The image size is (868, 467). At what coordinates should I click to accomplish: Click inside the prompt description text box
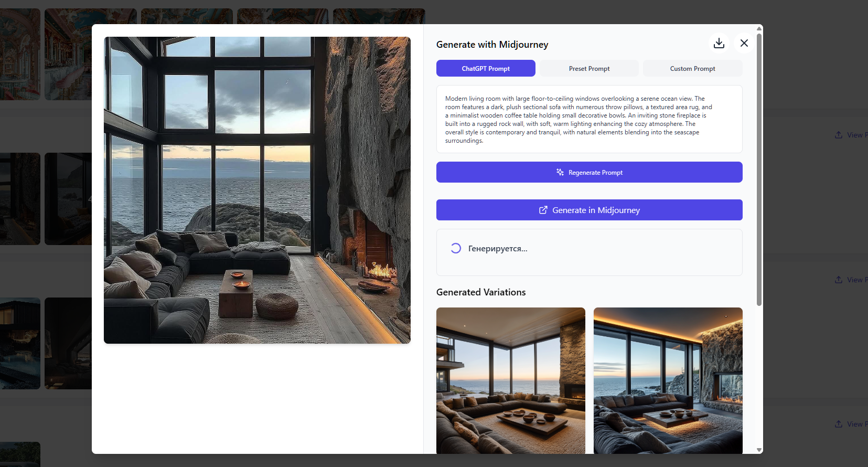click(590, 119)
